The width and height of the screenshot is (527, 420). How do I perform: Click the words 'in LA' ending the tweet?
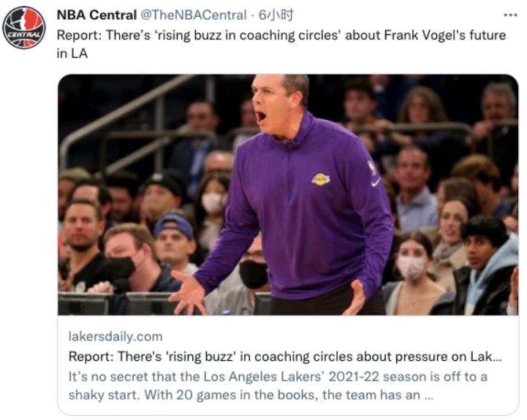pos(72,54)
